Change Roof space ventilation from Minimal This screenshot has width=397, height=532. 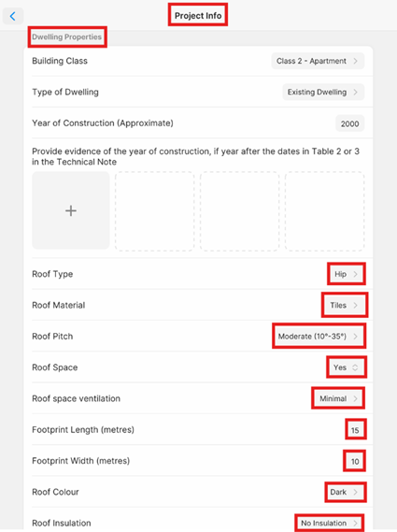(338, 398)
